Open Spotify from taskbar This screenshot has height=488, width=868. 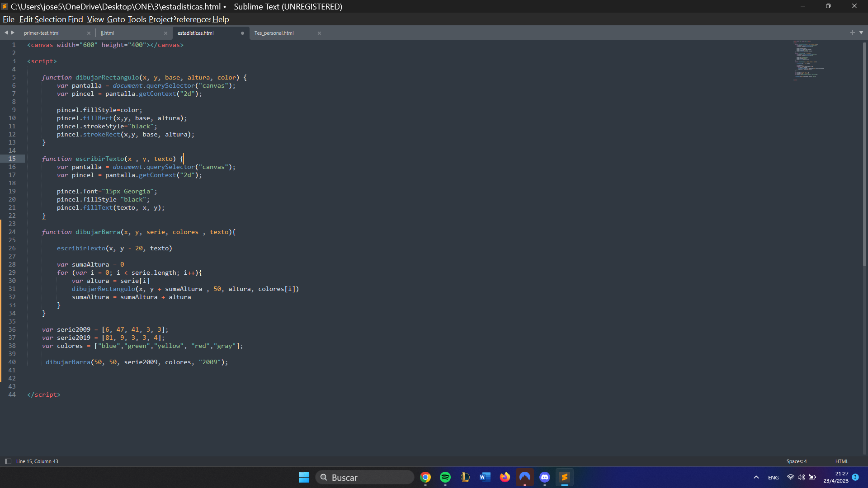pyautogui.click(x=445, y=477)
